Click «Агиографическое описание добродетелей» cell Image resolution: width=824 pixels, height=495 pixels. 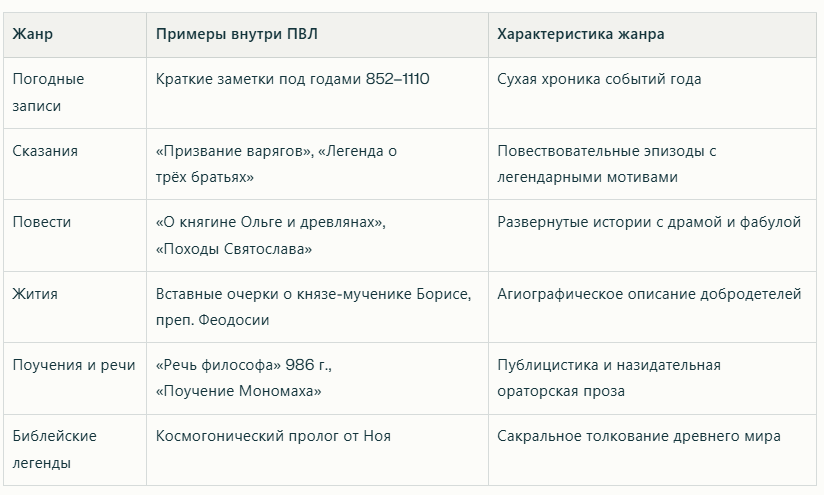pyautogui.click(x=649, y=294)
